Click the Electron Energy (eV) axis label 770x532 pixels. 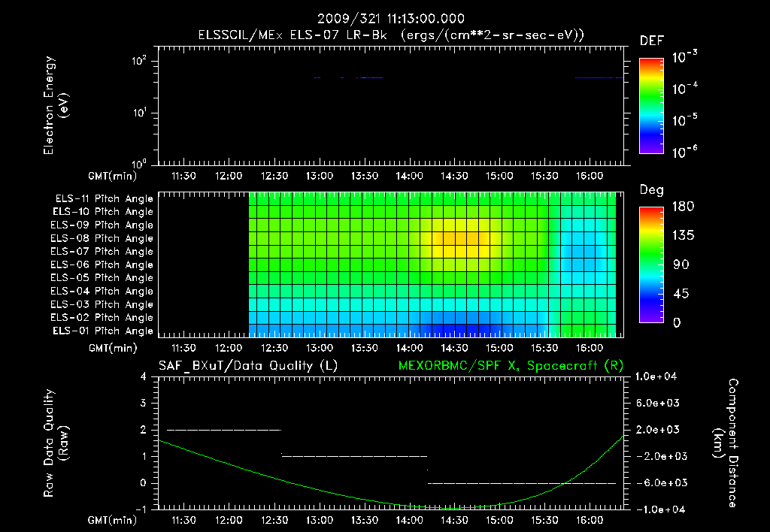[x=56, y=105]
